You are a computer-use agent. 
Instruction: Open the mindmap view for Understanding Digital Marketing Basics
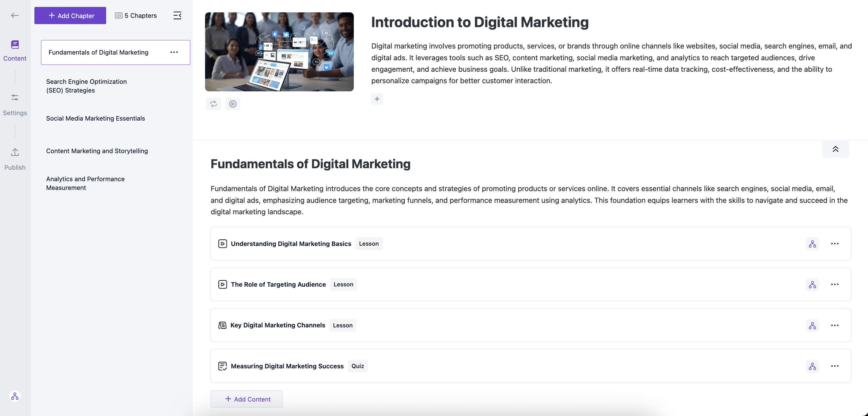813,244
